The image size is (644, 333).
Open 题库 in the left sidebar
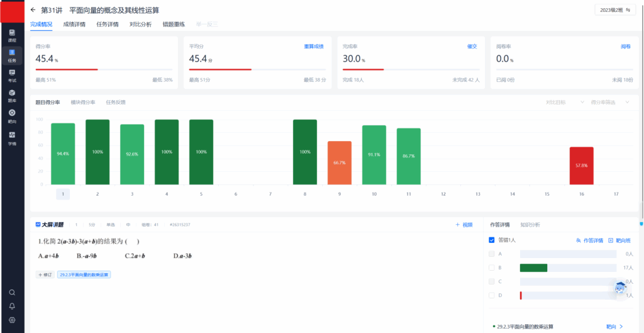point(12,96)
